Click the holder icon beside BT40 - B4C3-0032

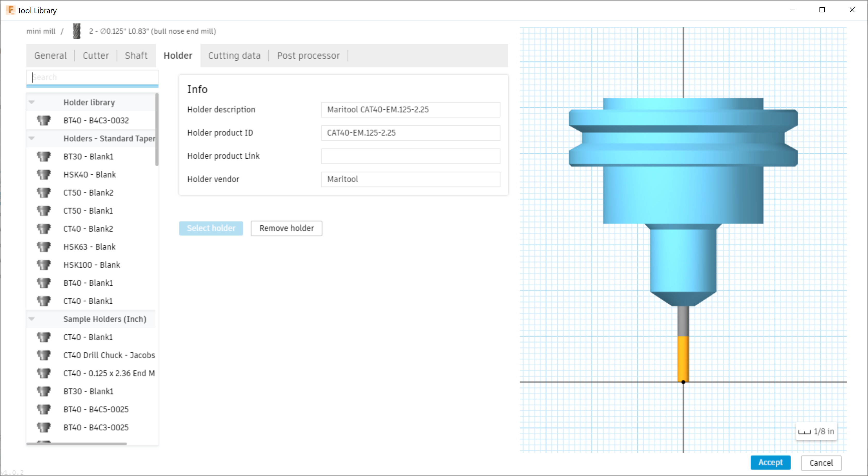(x=44, y=120)
